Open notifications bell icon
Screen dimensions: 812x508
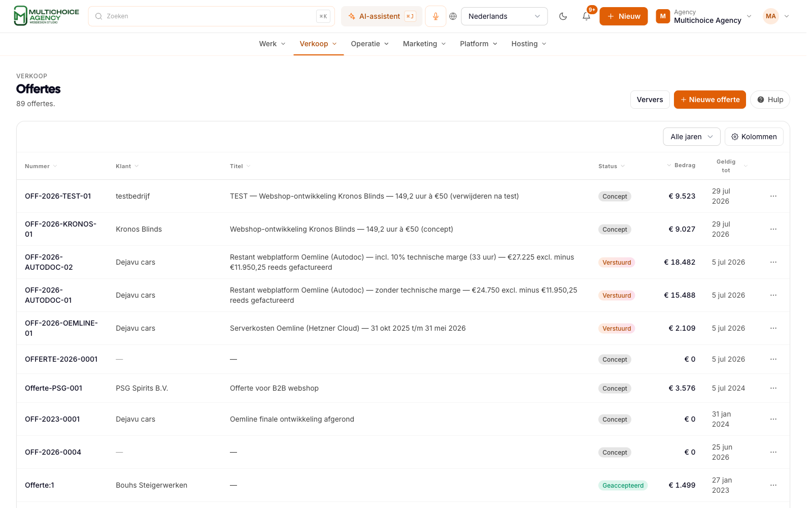586,16
